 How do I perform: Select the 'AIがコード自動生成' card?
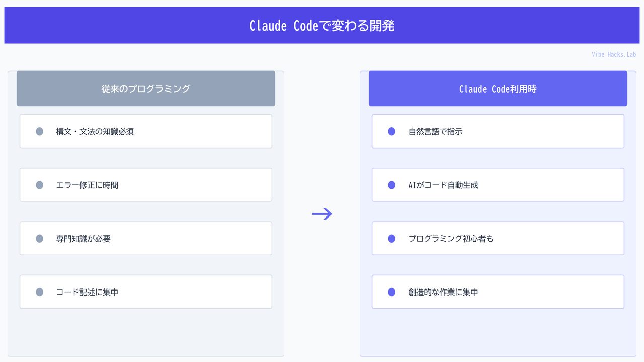tap(498, 185)
